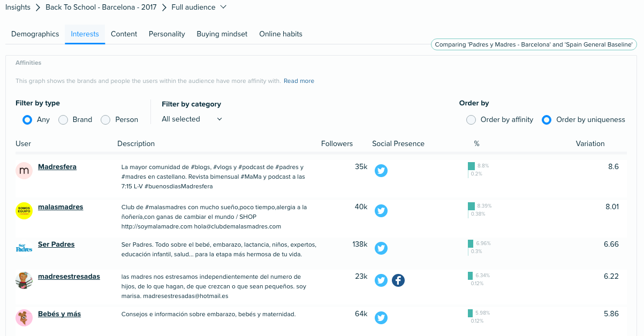Open the All selected category dropdown
This screenshot has width=644, height=336.
tap(192, 119)
